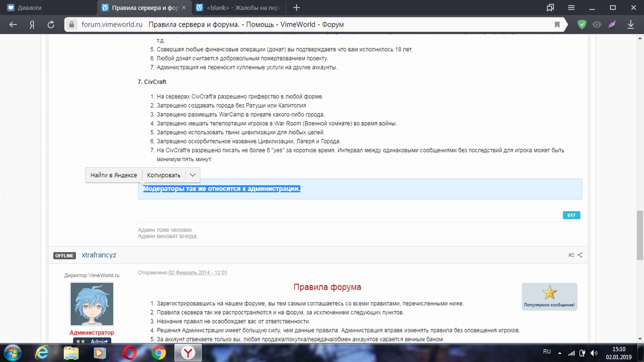The image size is (644, 362).
Task: Click the RU language indicator
Action: point(547,351)
